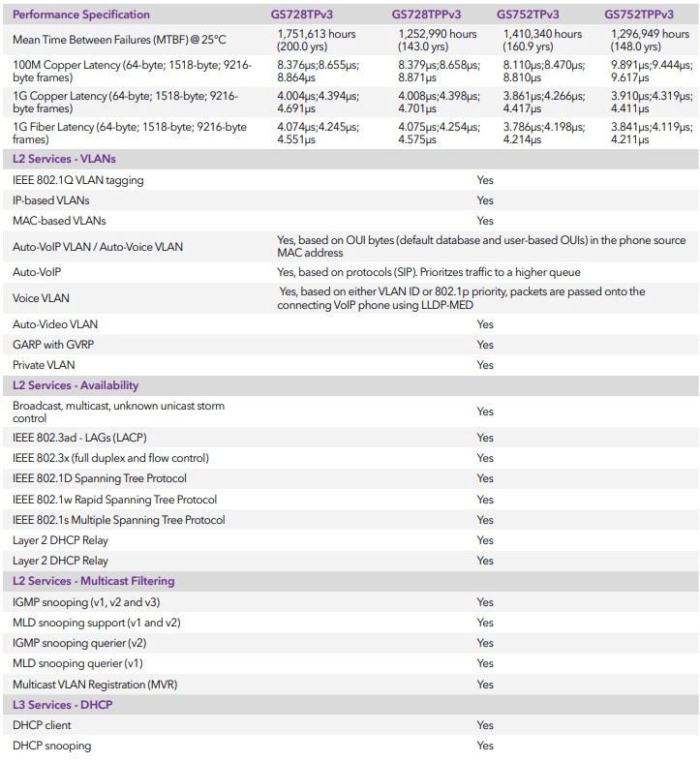Click the '1,410,340 hours' MTBF value
The height and width of the screenshot is (762, 700).
[x=542, y=34]
